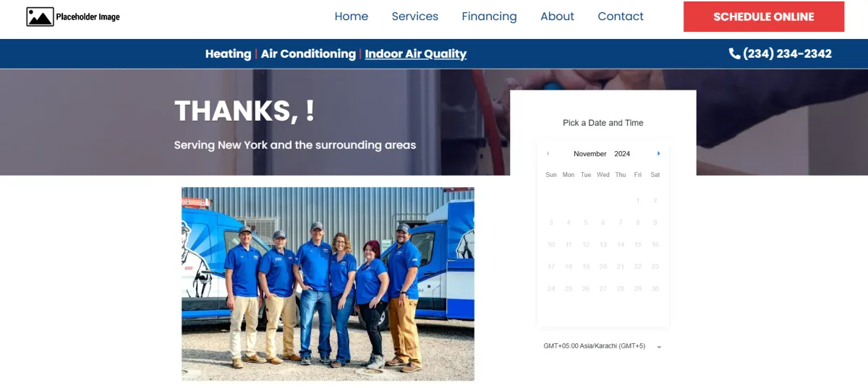Viewport: 868px width, 388px height.
Task: Select November 15 in the calendar
Action: [638, 245]
